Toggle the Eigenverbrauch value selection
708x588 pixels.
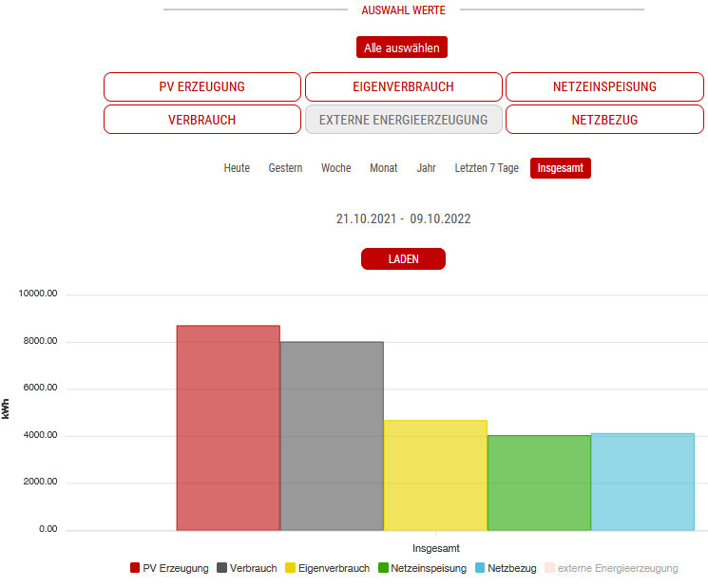click(403, 86)
